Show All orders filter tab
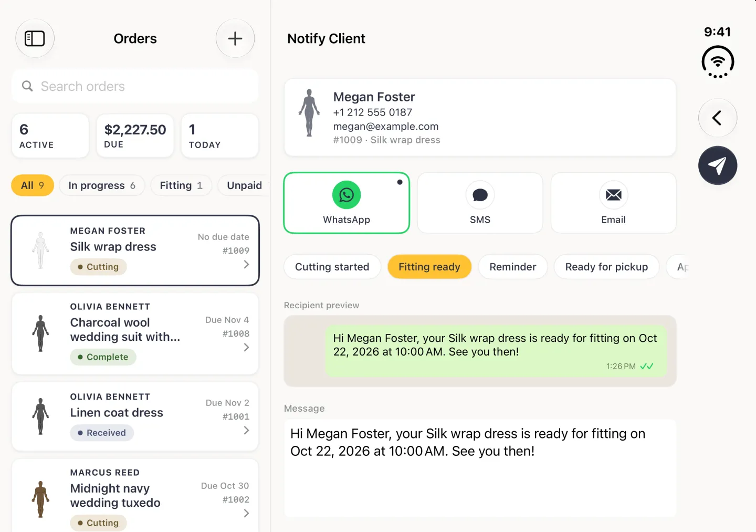Screen dimensions: 756x532 pyautogui.click(x=33, y=185)
